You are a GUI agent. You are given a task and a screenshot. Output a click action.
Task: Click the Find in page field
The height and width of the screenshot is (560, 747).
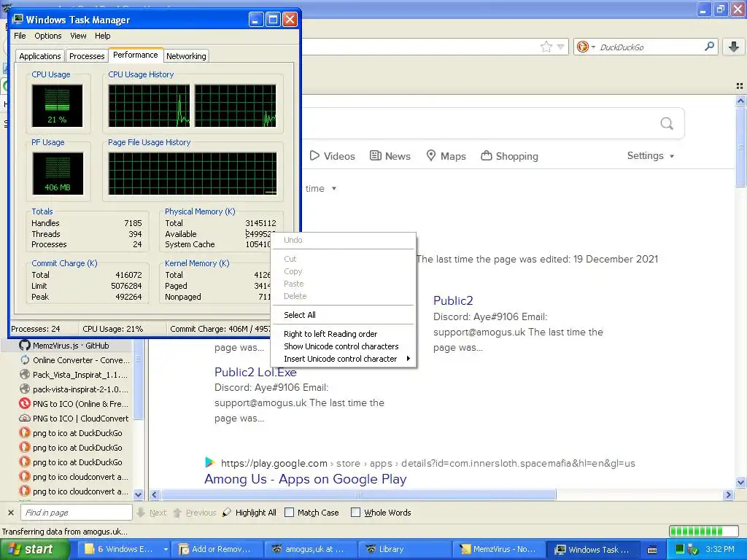point(76,513)
